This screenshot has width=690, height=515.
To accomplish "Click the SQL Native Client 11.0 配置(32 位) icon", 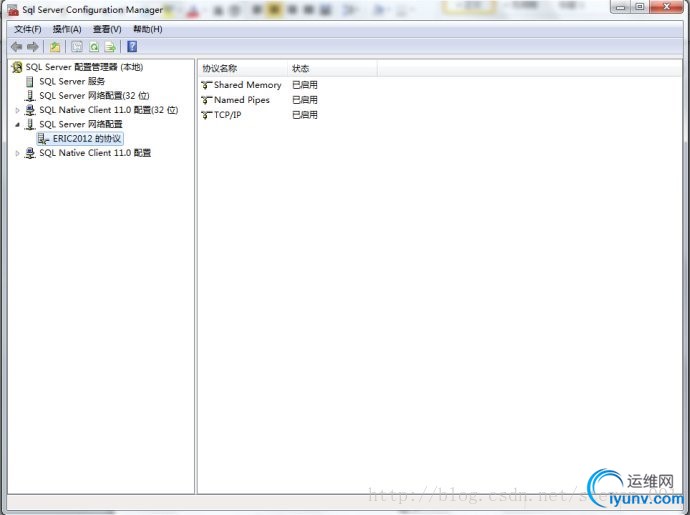I will [x=30, y=110].
